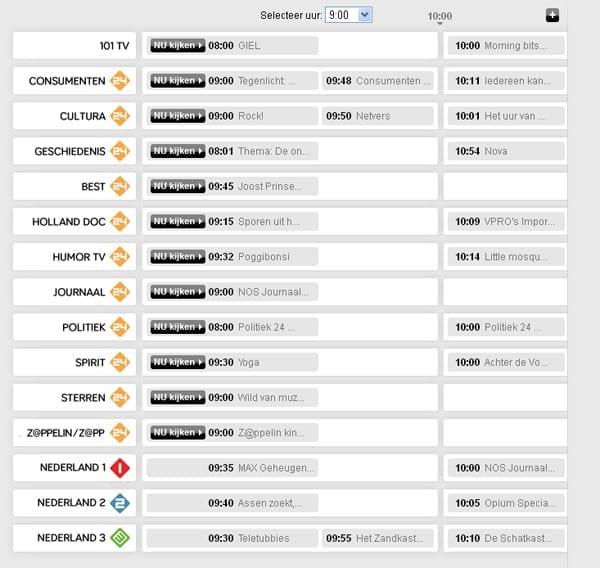Open the NEDERLAND 1 channel label
The width and height of the screenshot is (600, 568).
(73, 468)
